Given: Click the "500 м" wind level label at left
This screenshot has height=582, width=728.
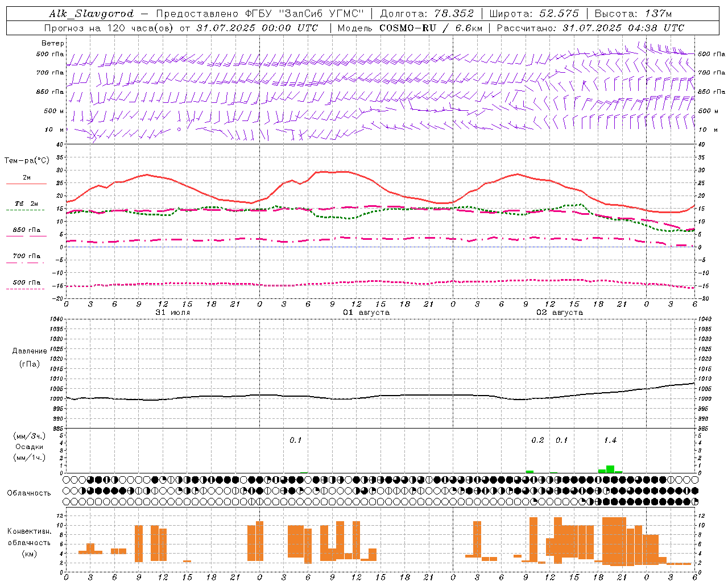Looking at the screenshot, I should [x=54, y=111].
